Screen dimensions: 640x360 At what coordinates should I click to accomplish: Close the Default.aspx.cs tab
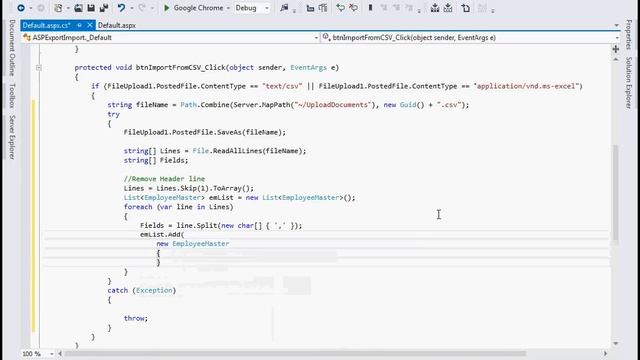90,25
